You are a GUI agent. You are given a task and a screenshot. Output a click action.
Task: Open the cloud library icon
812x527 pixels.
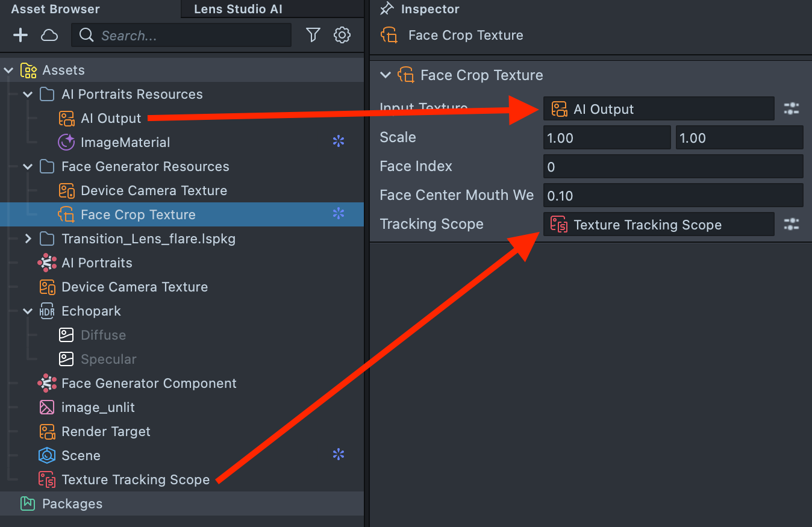[x=49, y=36]
